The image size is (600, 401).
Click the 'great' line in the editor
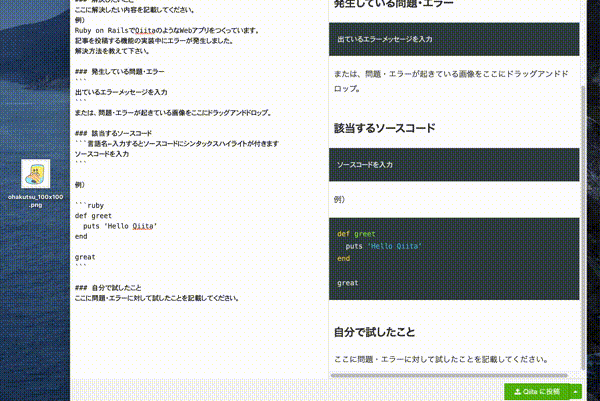pos(85,257)
